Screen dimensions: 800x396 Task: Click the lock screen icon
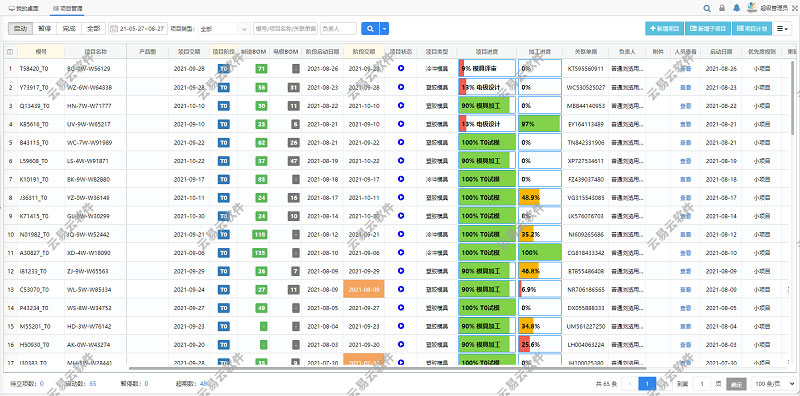722,8
